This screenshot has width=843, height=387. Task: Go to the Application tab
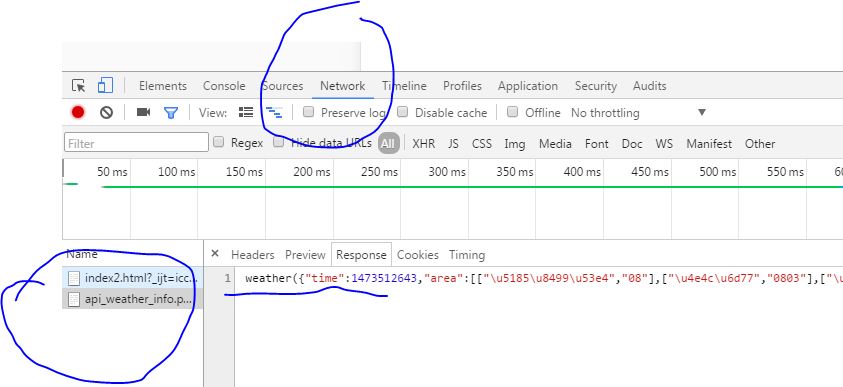(528, 86)
